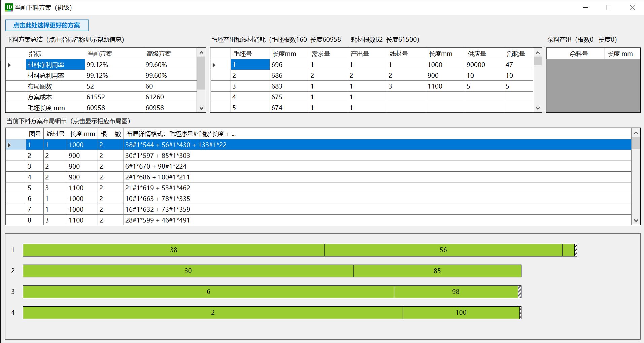Click the app icon in title bar

9,7
